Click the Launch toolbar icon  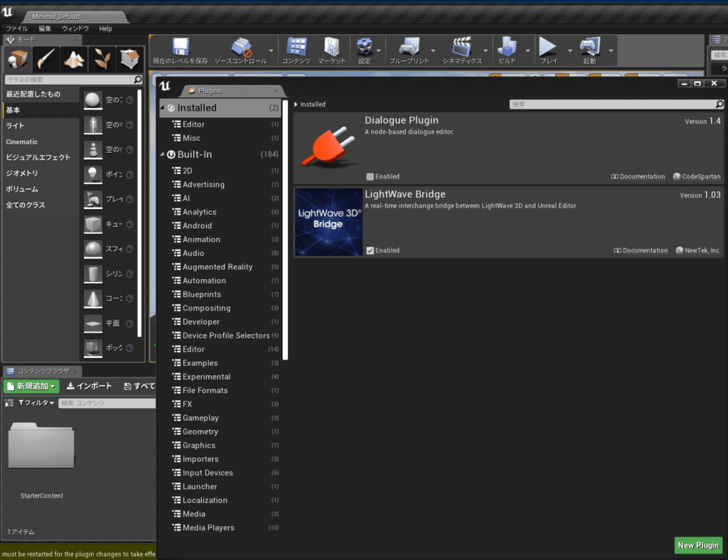click(x=589, y=50)
